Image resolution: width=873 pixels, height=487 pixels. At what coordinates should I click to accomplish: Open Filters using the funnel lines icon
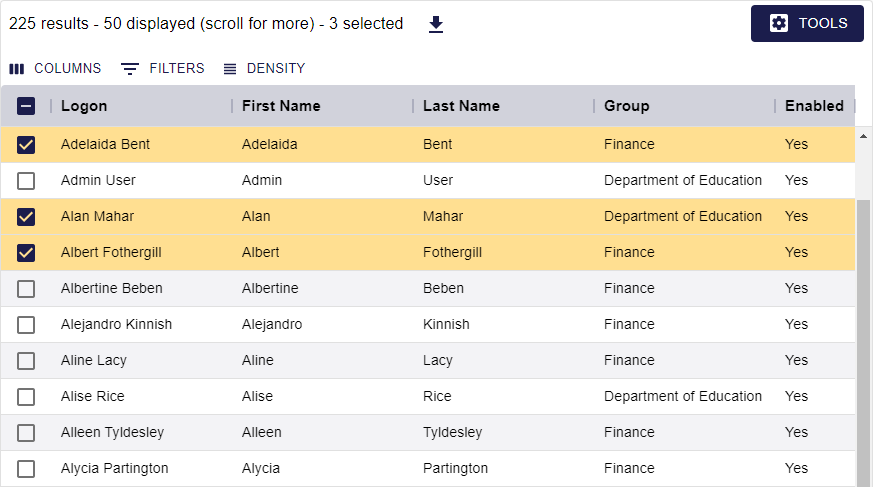130,68
